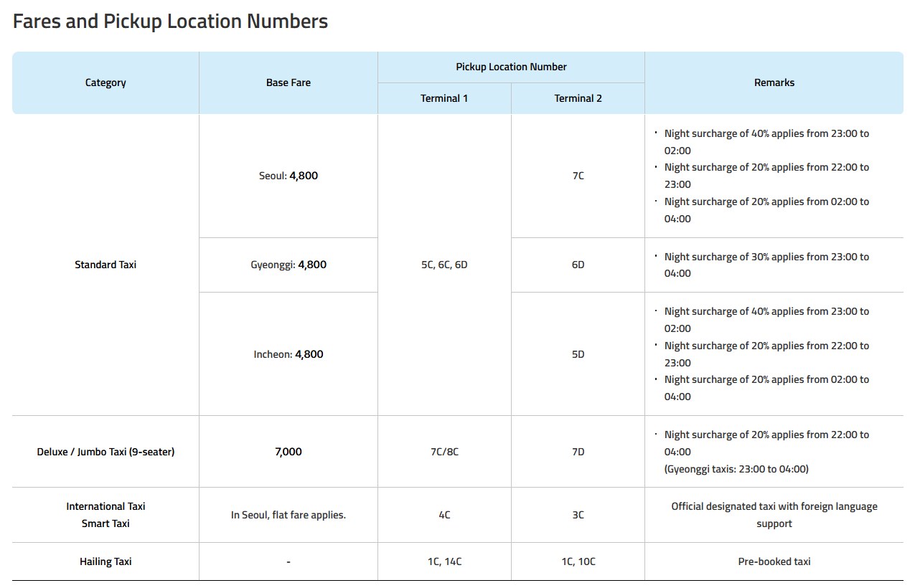The width and height of the screenshot is (915, 588).
Task: Select 'In Seoul, flat fare applies.' text
Action: (288, 515)
